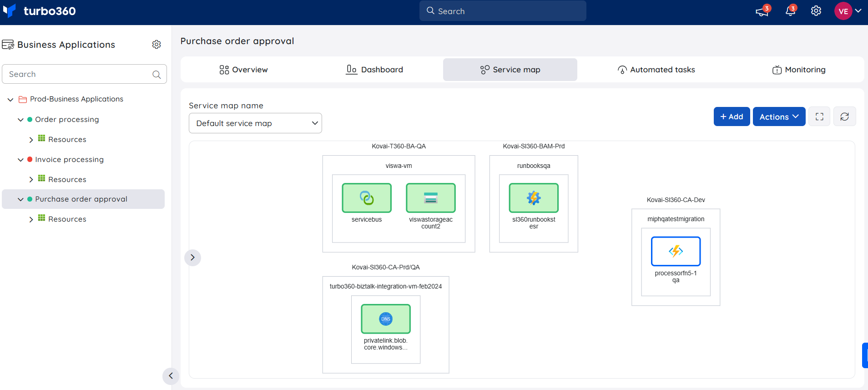Image resolution: width=868 pixels, height=390 pixels.
Task: Click the Kovai-SI360-BAM-Prd subscription label
Action: [x=534, y=146]
